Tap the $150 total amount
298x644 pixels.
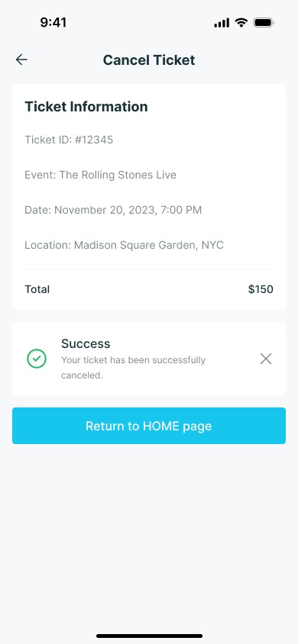(x=261, y=289)
